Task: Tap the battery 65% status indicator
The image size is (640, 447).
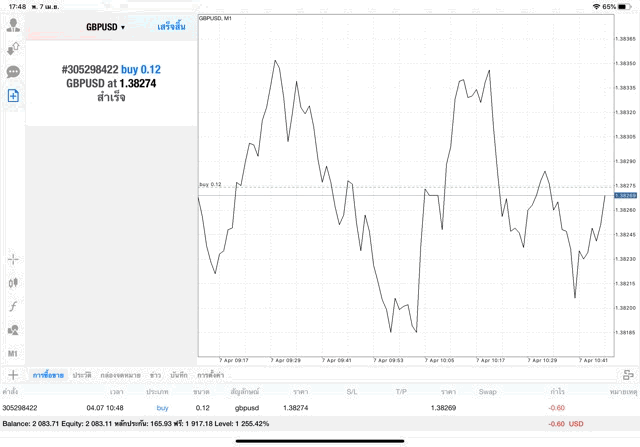Action: [x=617, y=7]
